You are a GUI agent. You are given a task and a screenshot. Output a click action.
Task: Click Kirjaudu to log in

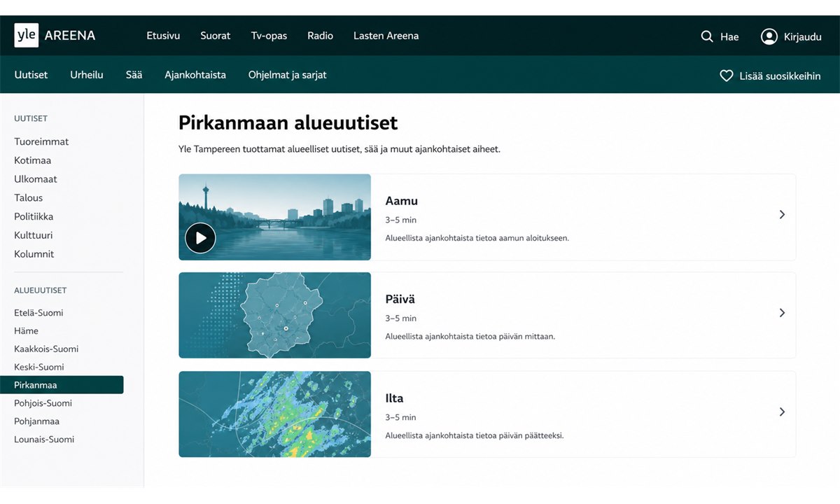[803, 36]
